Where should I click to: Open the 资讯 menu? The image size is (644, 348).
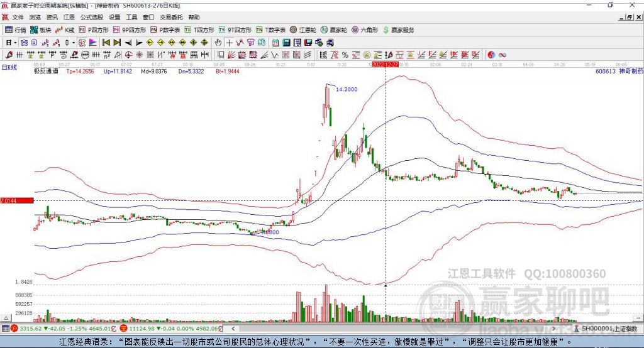pos(52,17)
